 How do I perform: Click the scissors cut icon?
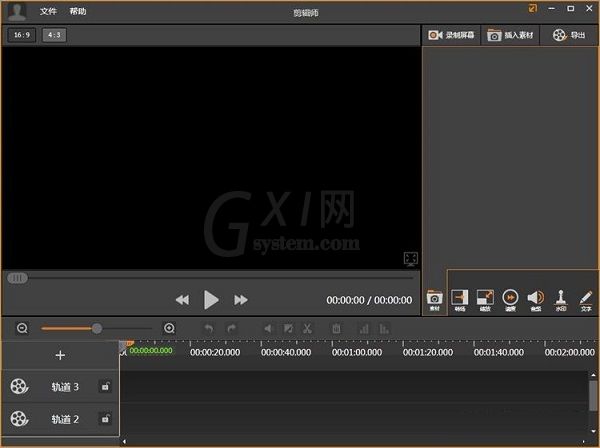307,329
